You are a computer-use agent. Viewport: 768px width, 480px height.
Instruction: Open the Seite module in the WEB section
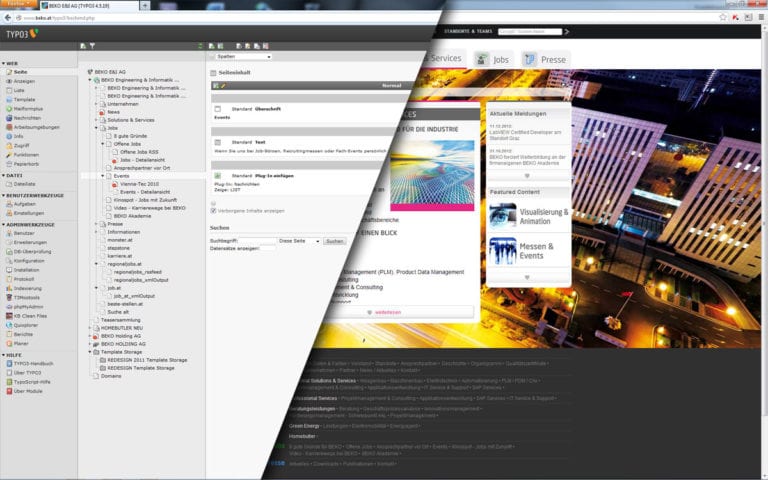pyautogui.click(x=20, y=72)
